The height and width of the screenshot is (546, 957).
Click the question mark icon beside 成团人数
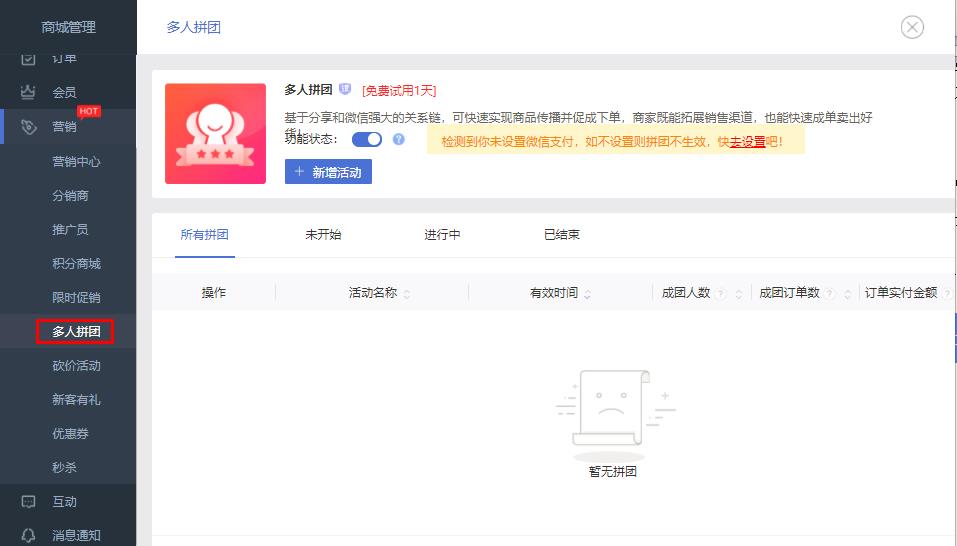click(x=721, y=293)
